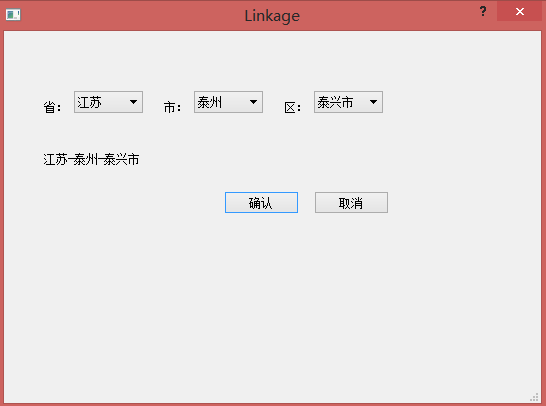Click the 市: label
This screenshot has width=546, height=406.
coord(172,107)
